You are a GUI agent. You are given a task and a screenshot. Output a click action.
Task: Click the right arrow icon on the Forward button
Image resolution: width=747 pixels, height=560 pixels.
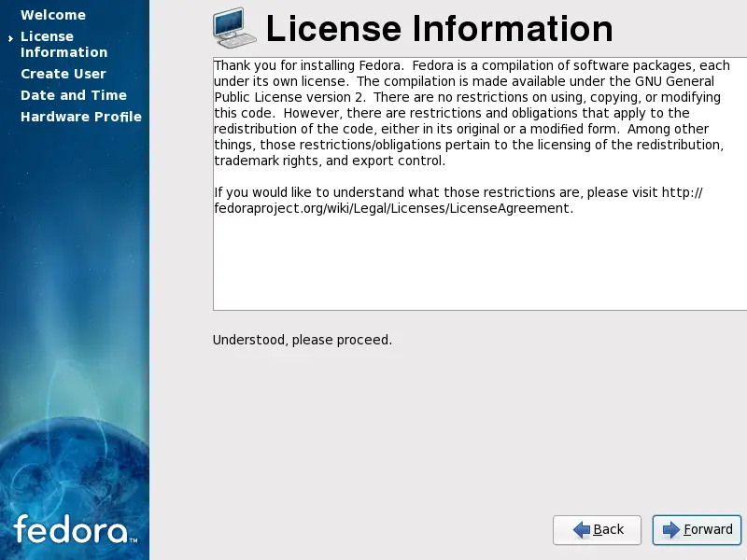coord(673,529)
